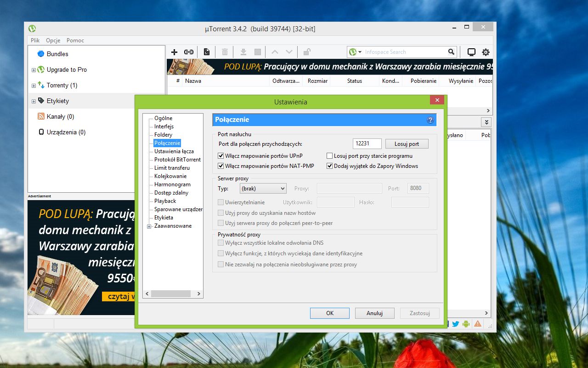Select Foldery in settings tree
Screen dimensions: 588x368
pyautogui.click(x=164, y=135)
